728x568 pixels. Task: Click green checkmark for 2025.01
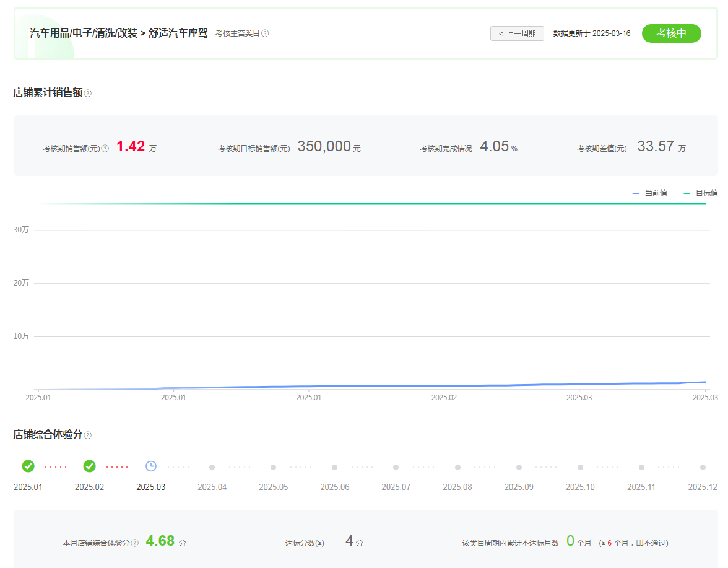click(x=28, y=466)
